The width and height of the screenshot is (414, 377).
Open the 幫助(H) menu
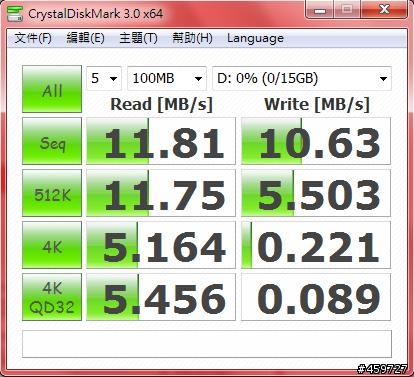(192, 38)
